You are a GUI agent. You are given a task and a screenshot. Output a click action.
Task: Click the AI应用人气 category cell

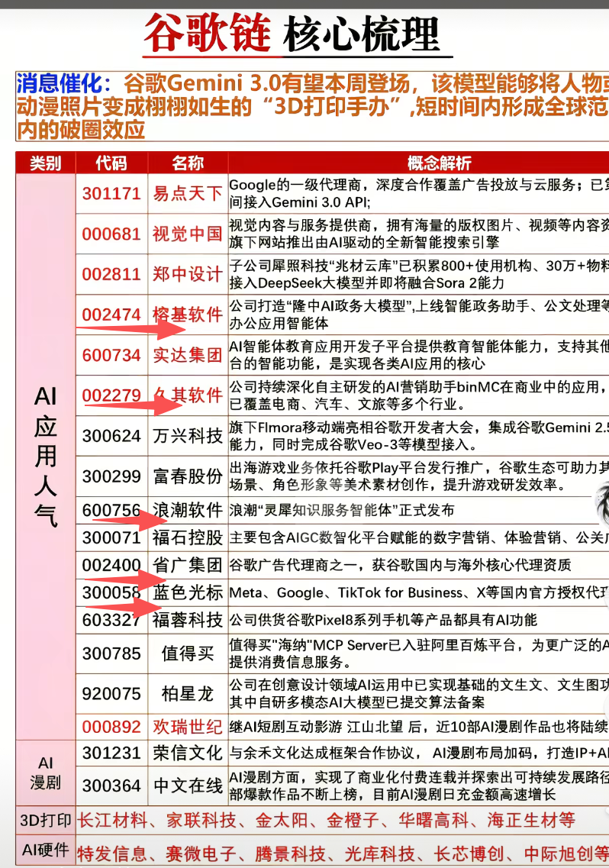click(45, 457)
